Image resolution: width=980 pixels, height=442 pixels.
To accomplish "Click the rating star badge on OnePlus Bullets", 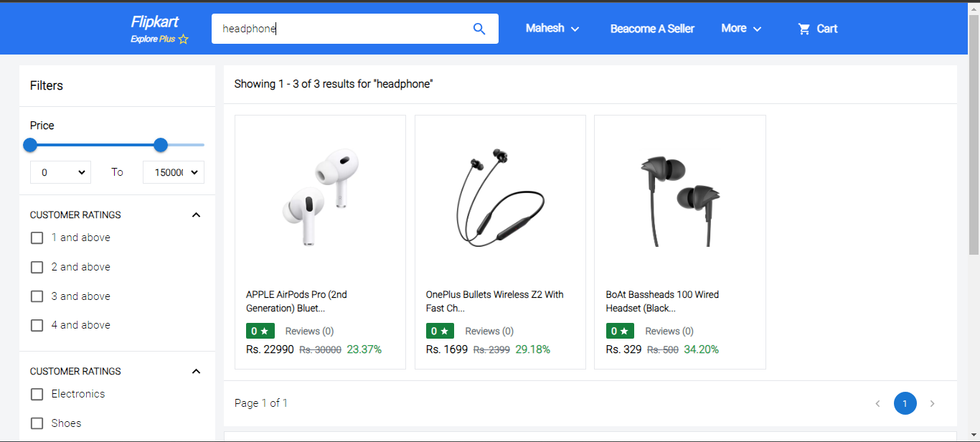I will (440, 331).
